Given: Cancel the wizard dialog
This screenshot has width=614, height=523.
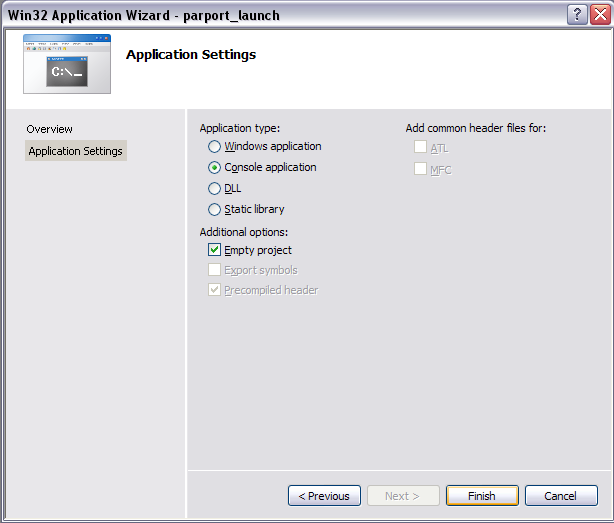Looking at the screenshot, I should pos(561,496).
